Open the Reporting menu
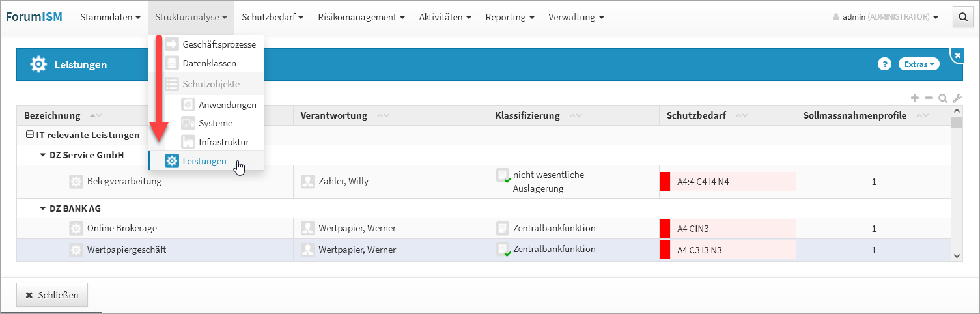Image resolution: width=980 pixels, height=314 pixels. point(510,18)
